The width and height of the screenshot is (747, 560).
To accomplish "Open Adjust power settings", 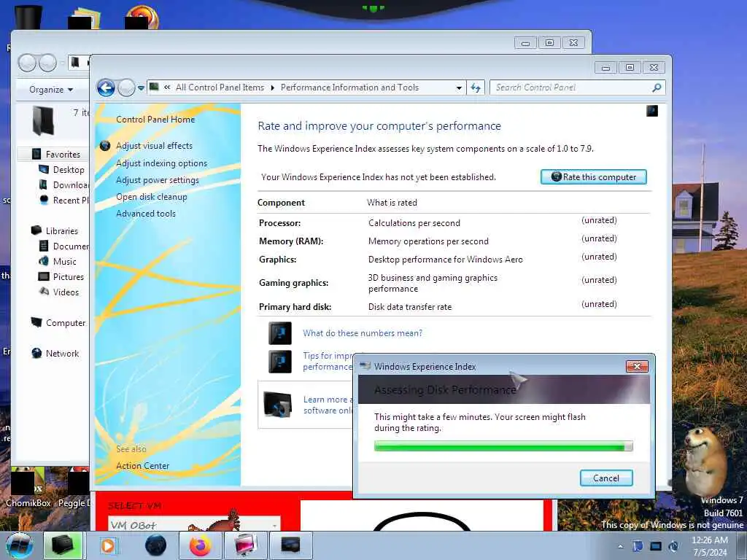I will pyautogui.click(x=158, y=180).
